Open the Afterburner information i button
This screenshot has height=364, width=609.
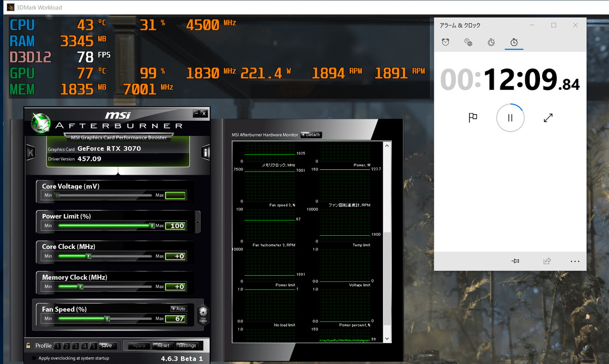click(x=206, y=152)
